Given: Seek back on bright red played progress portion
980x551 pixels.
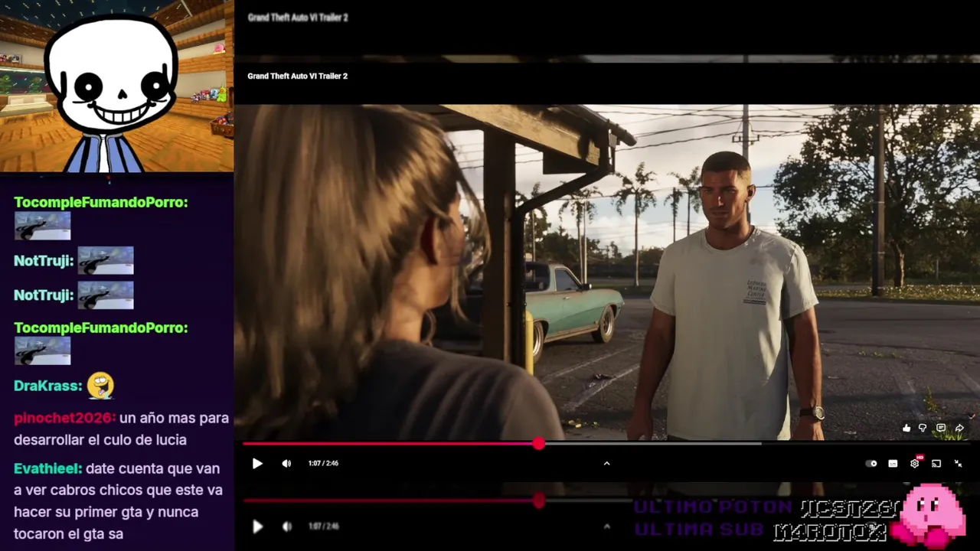Looking at the screenshot, I should (389, 443).
